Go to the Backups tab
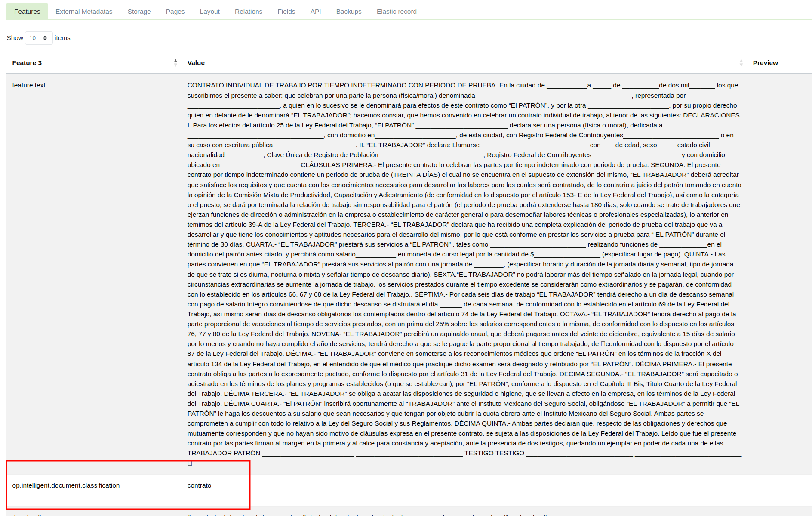The width and height of the screenshot is (812, 516). tap(348, 12)
